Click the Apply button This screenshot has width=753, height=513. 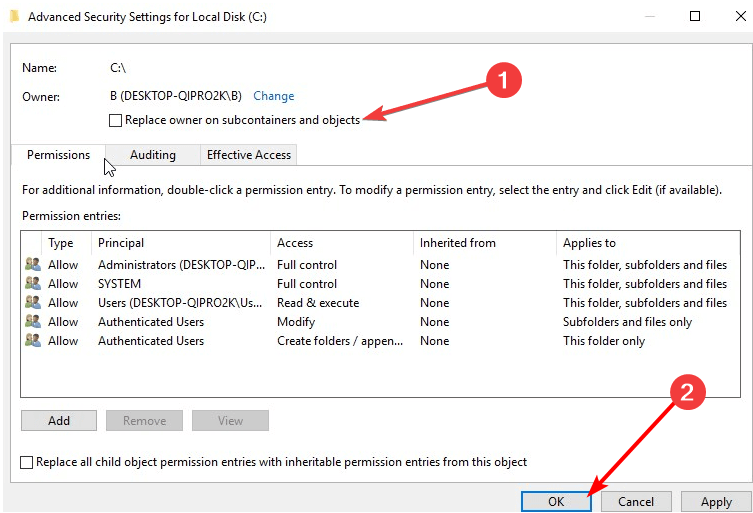click(716, 501)
